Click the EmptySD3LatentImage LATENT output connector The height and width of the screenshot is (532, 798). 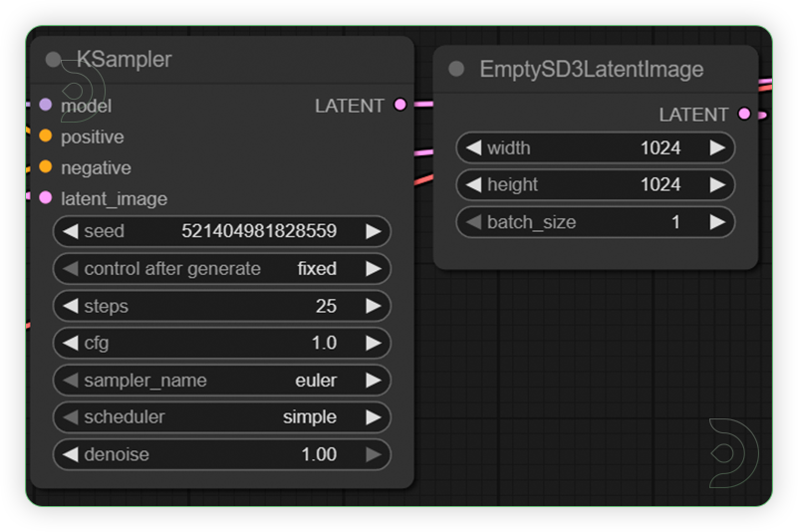(743, 115)
